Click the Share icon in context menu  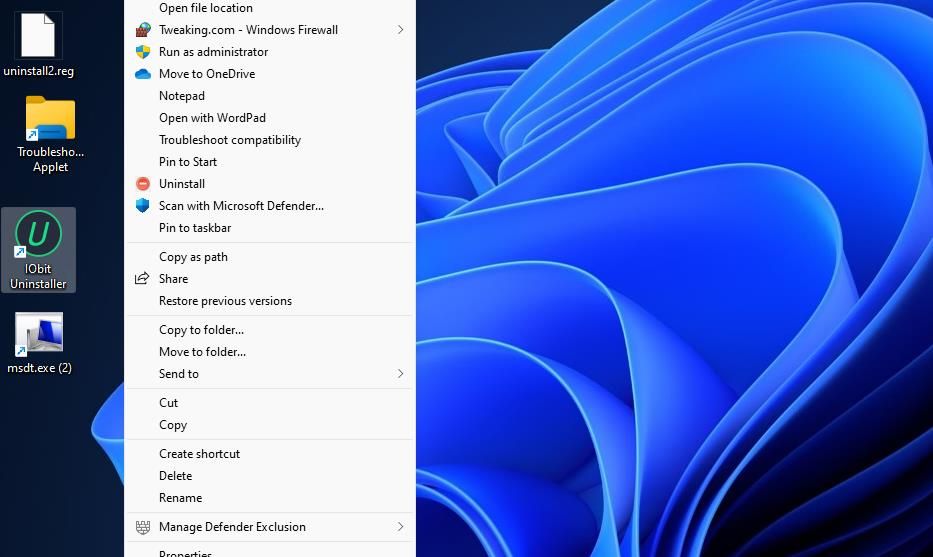pyautogui.click(x=143, y=279)
